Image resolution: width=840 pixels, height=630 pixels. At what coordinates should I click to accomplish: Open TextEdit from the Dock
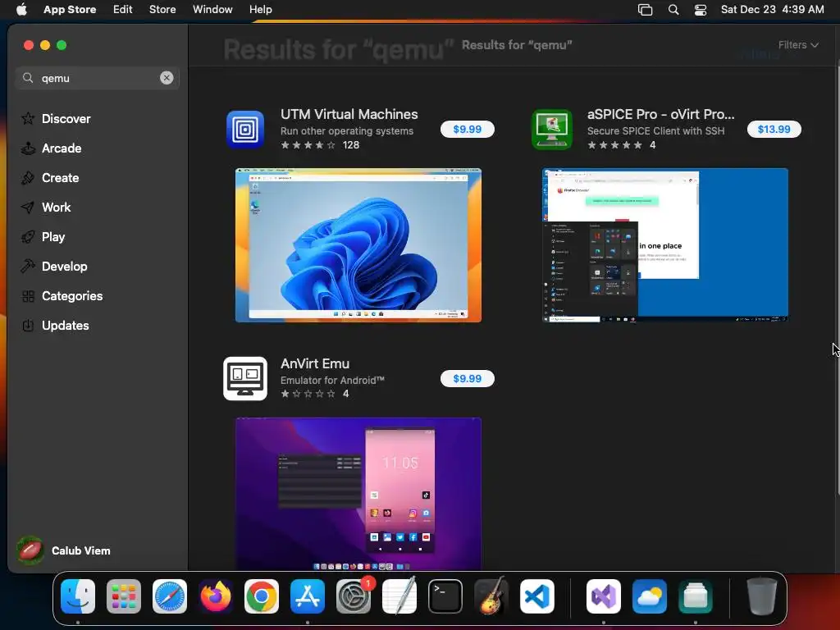point(399,596)
